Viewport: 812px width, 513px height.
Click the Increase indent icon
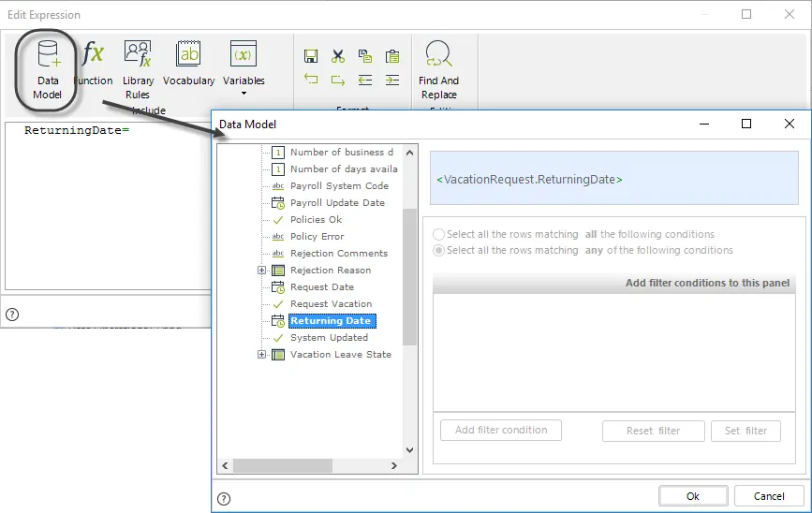point(392,80)
